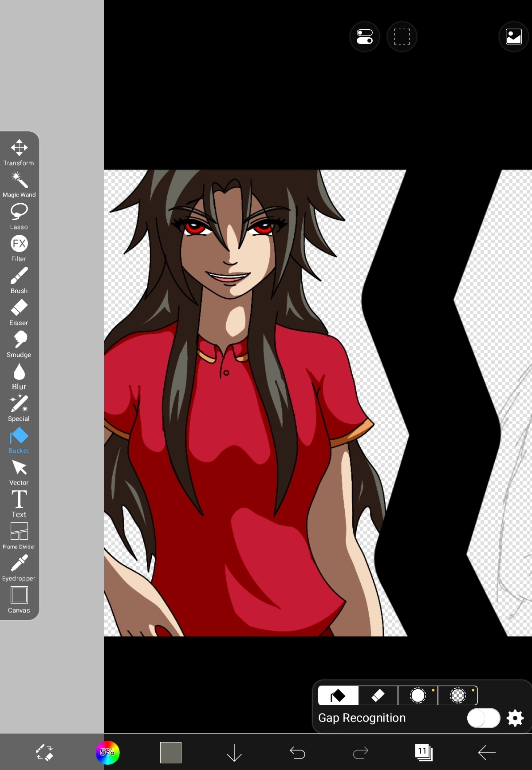Pick the Smudge tool
This screenshot has height=770, width=532.
click(19, 344)
